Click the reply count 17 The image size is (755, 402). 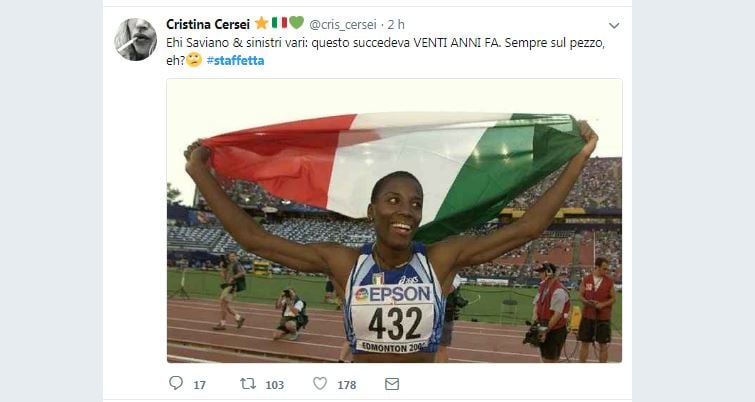tap(199, 385)
